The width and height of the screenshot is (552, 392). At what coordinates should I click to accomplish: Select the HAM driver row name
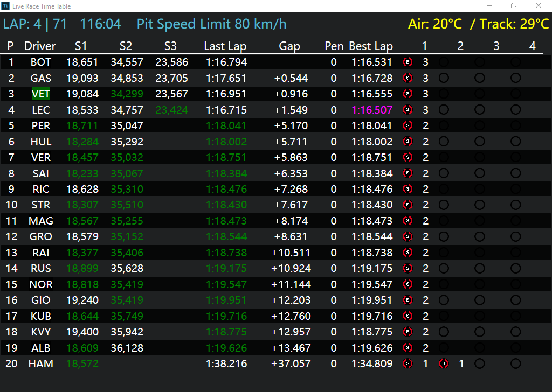pyautogui.click(x=41, y=363)
